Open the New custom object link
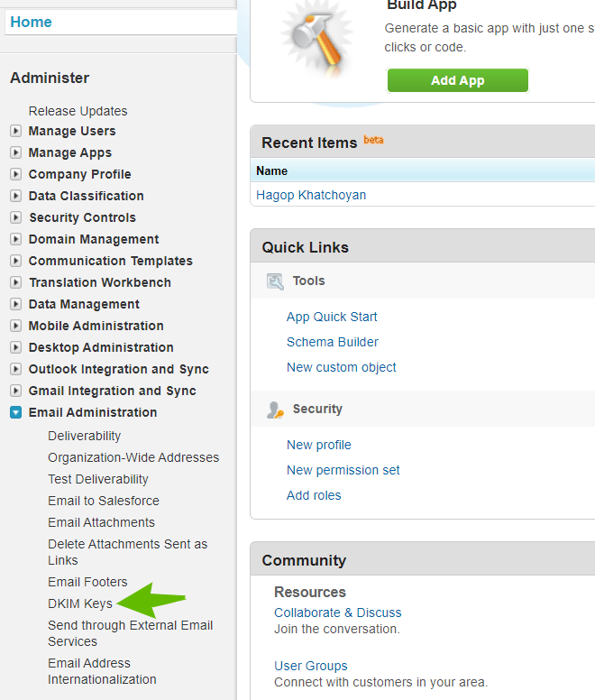The height and width of the screenshot is (700, 595). [x=341, y=367]
